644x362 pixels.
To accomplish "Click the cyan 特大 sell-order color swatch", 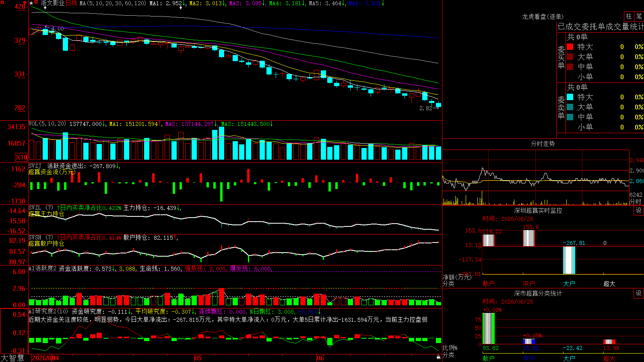I will click(570, 97).
